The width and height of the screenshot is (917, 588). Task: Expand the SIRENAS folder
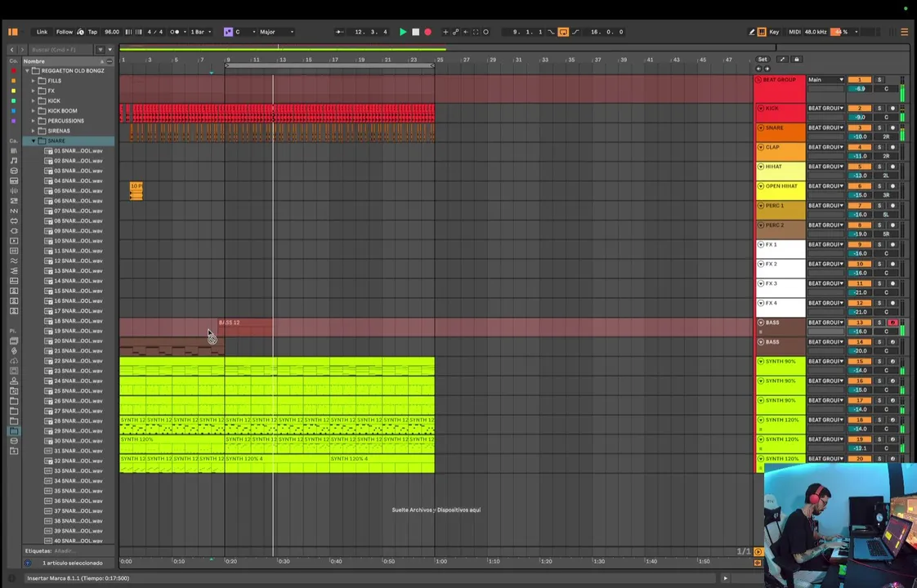[34, 131]
